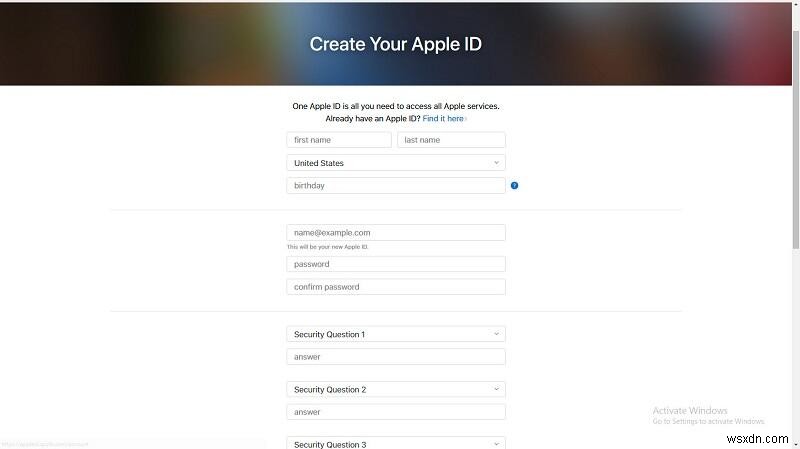Click the password field
The width and height of the screenshot is (800, 449).
(x=396, y=264)
